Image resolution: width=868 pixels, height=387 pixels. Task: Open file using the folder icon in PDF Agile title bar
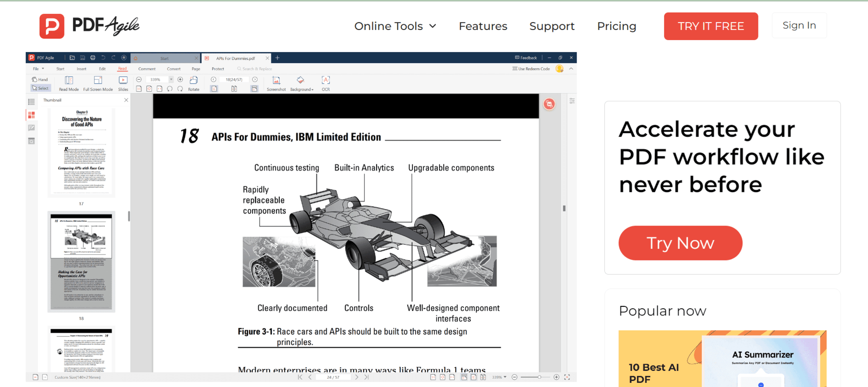click(72, 58)
